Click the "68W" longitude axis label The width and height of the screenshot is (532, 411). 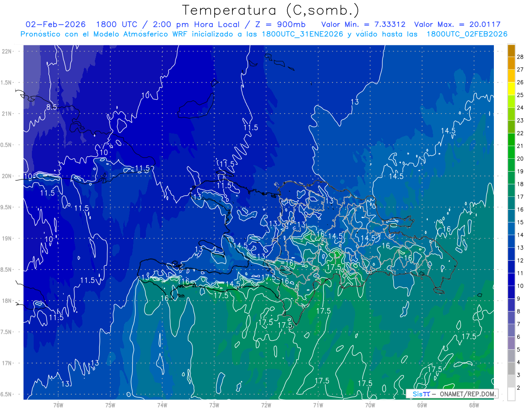tap(474, 405)
